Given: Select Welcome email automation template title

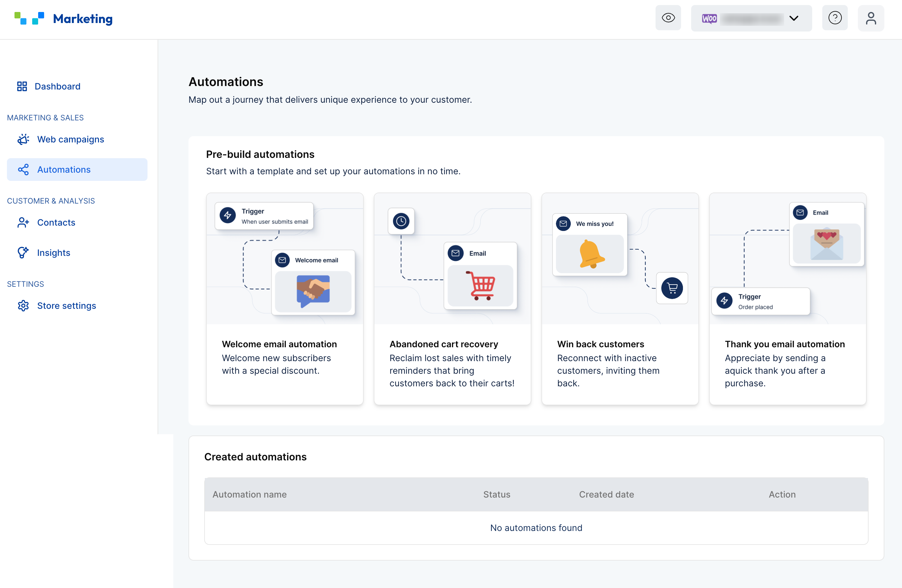Looking at the screenshot, I should tap(279, 344).
